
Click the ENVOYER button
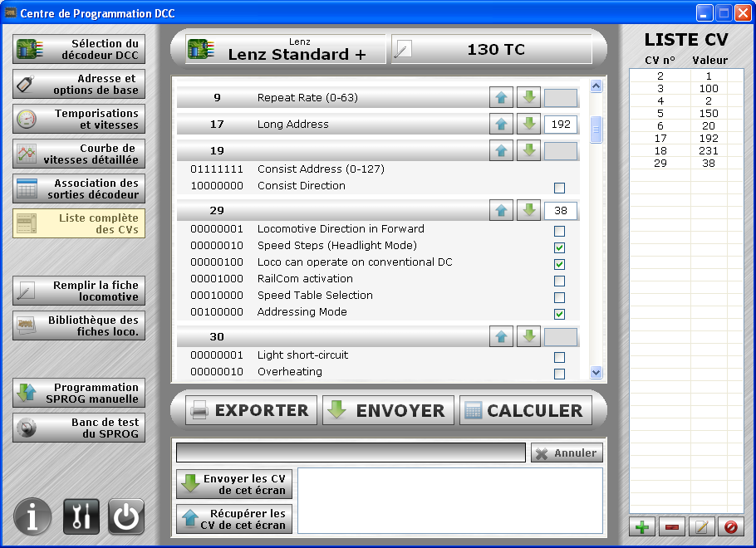point(388,410)
